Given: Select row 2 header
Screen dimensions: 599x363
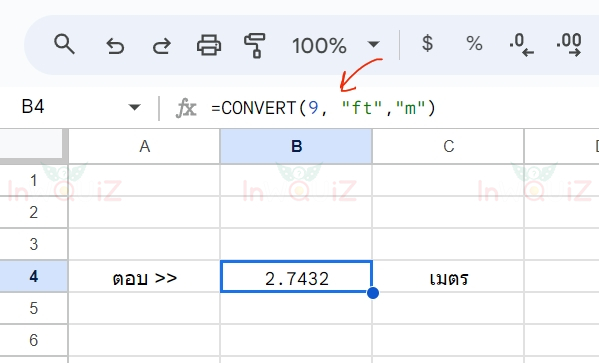Looking at the screenshot, I should point(34,212).
